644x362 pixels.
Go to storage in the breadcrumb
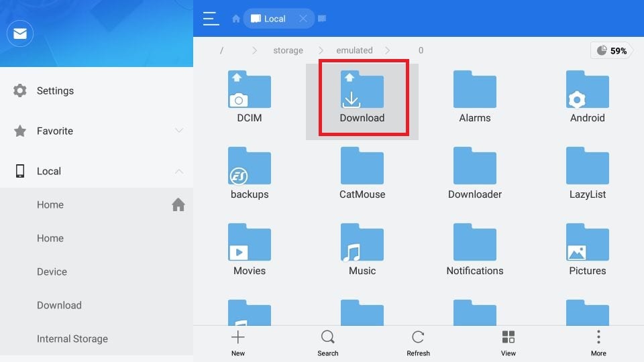pos(288,50)
